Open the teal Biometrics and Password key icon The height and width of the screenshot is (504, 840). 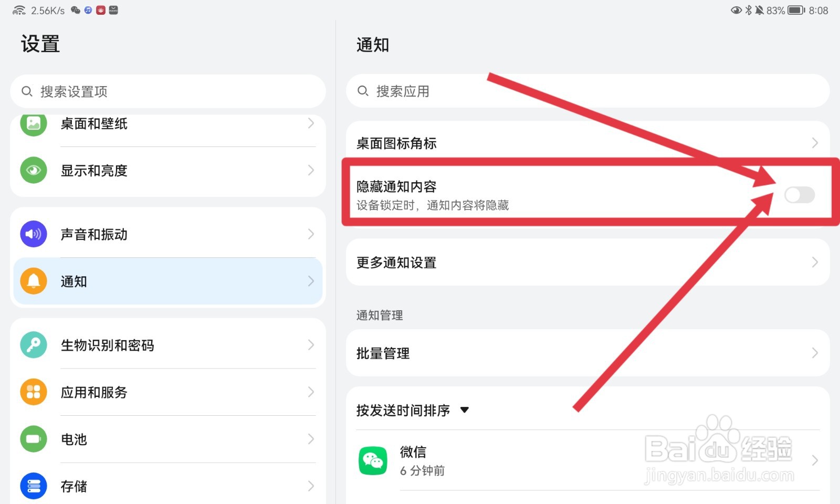click(x=34, y=345)
